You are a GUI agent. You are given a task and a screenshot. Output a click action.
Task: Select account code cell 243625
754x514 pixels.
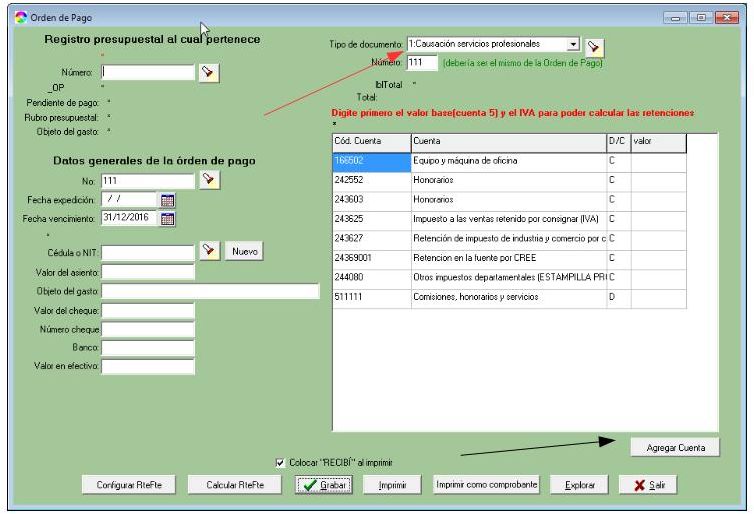(x=372, y=221)
